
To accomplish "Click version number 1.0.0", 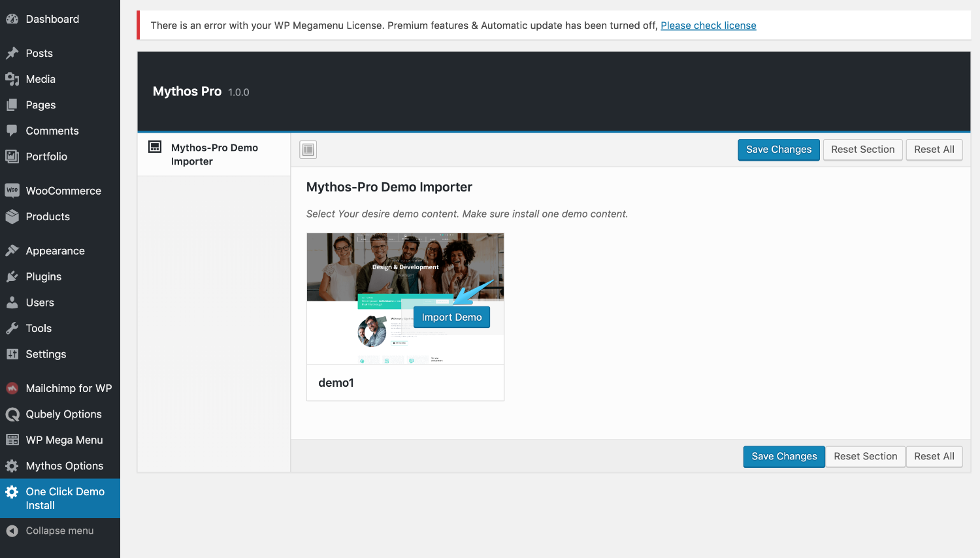I will (x=238, y=93).
